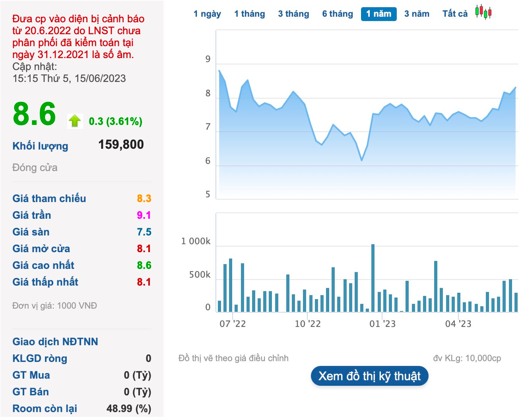The image size is (524, 420).
Task: Click the "04 '23" x-axis label
Action: 458,324
